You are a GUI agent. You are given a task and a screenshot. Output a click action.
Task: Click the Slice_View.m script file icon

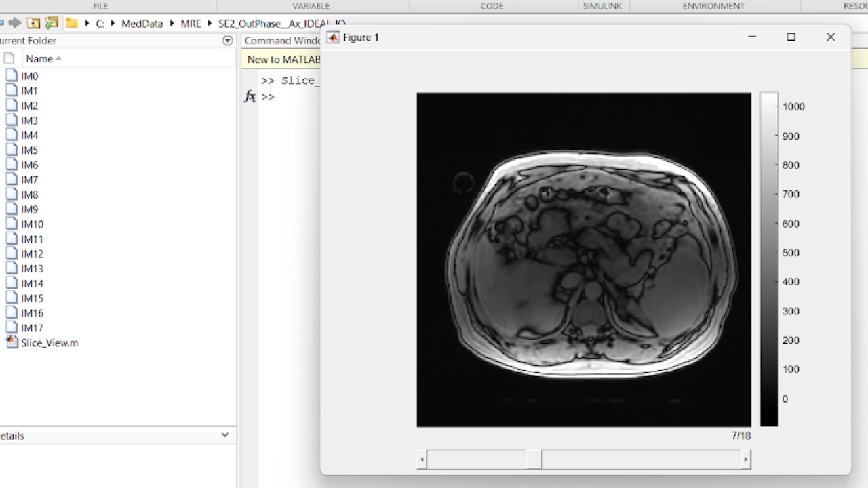click(x=12, y=342)
